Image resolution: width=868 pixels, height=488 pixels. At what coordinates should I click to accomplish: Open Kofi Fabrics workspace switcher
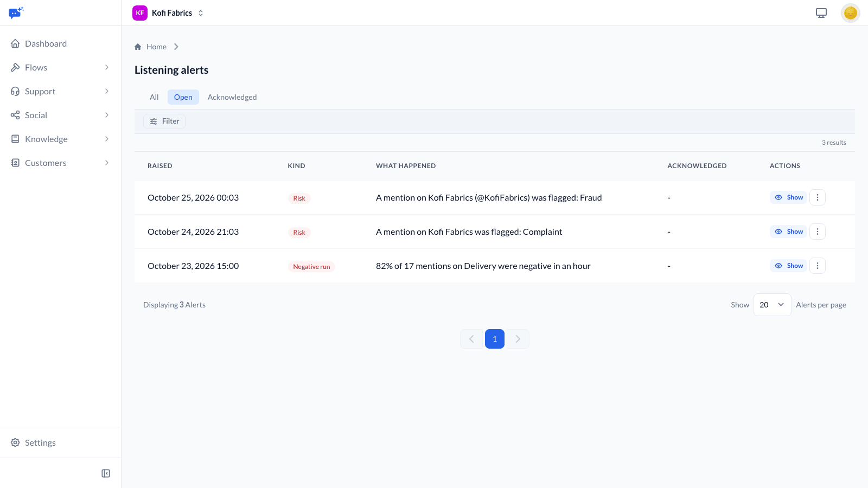pyautogui.click(x=168, y=13)
